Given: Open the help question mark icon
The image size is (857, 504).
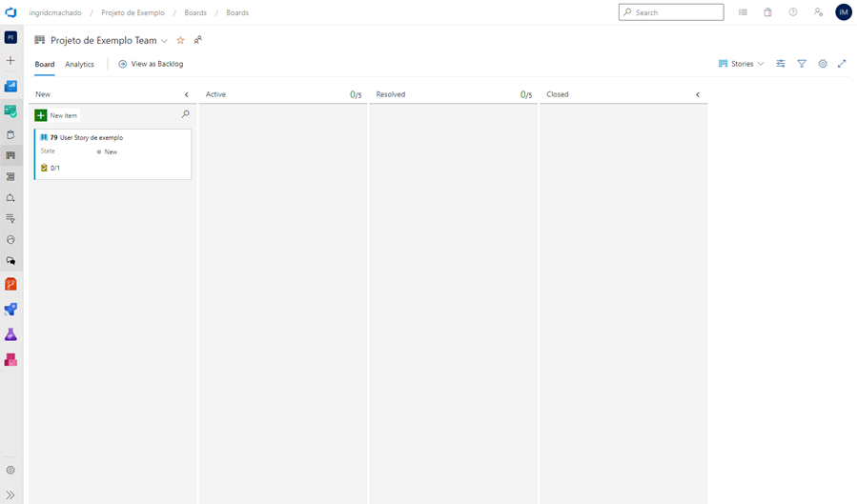Looking at the screenshot, I should (792, 12).
